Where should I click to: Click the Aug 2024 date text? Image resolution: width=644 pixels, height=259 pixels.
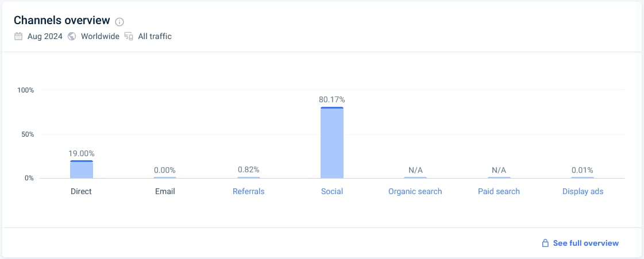pos(45,36)
